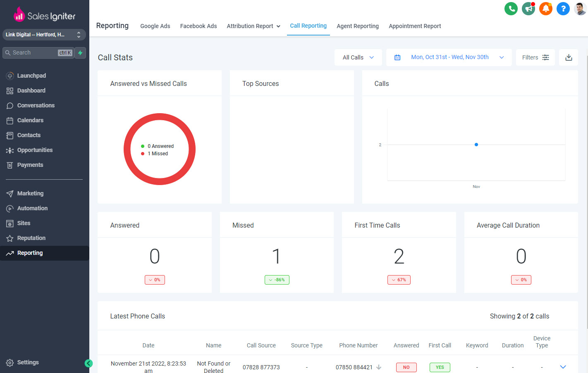Expand the All Calls dropdown
The width and height of the screenshot is (588, 373).
point(359,57)
